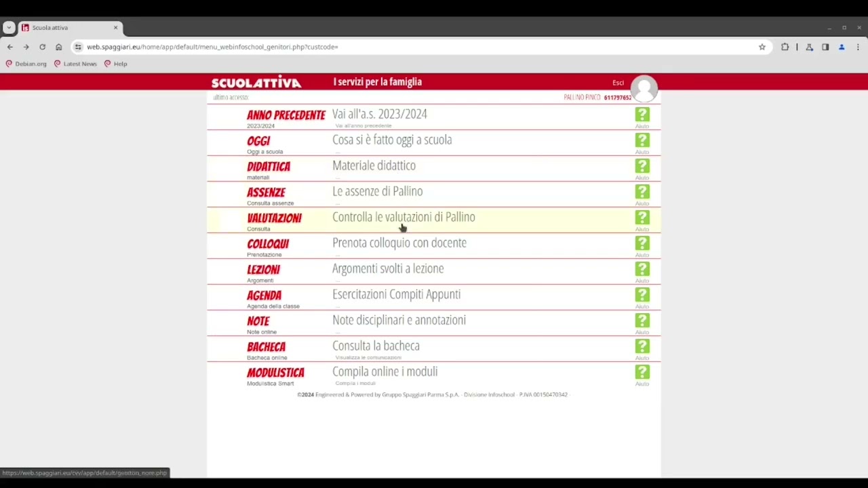Open the MODULISTICA menu entry

pyautogui.click(x=275, y=373)
